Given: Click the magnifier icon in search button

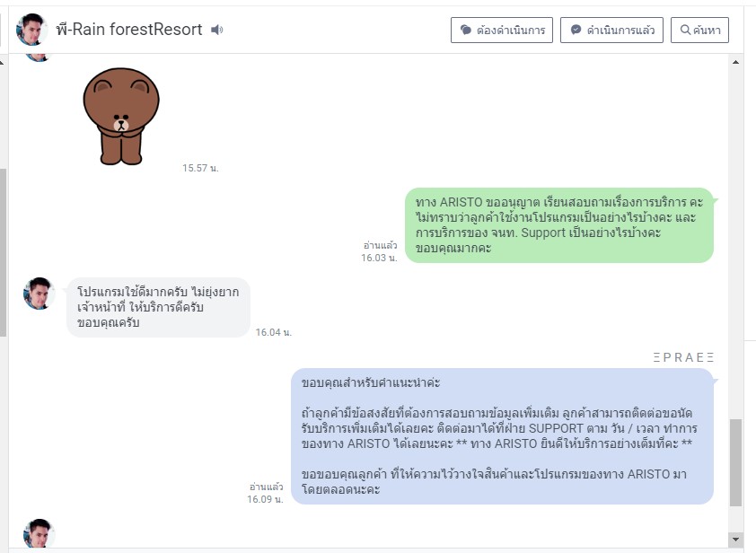Looking at the screenshot, I should [x=685, y=30].
